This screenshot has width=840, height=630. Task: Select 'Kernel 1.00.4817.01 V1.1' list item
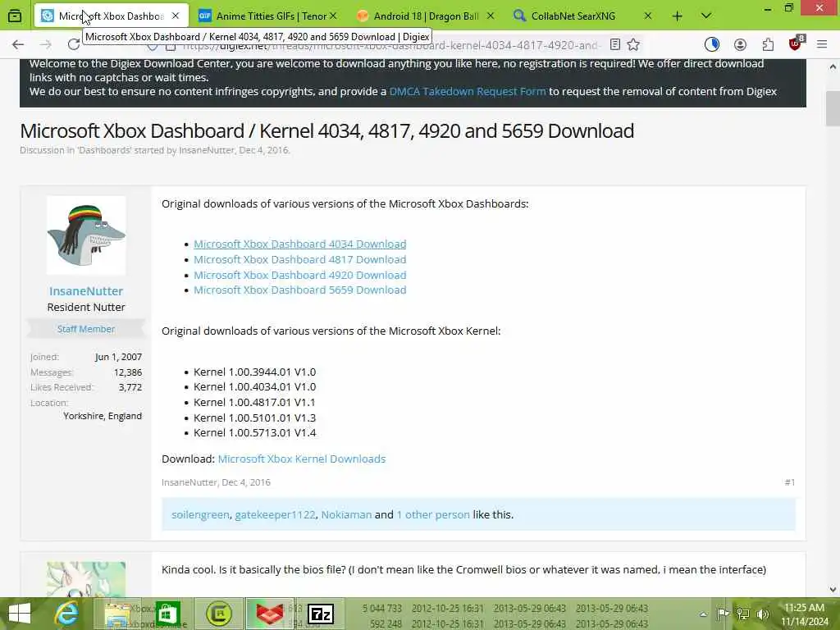tap(254, 402)
